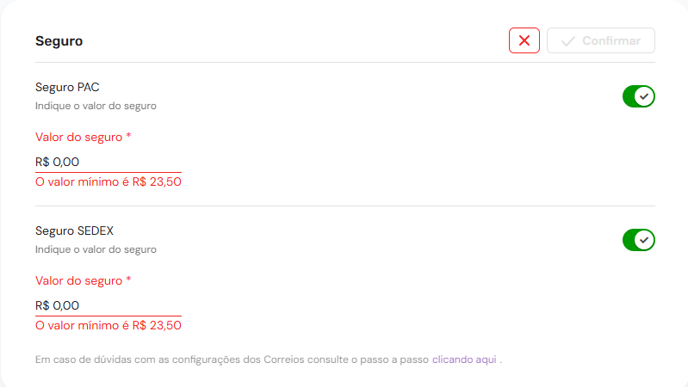This screenshot has height=387, width=688.
Task: Click the "Seguro SEDEX" title label
Action: click(x=74, y=230)
